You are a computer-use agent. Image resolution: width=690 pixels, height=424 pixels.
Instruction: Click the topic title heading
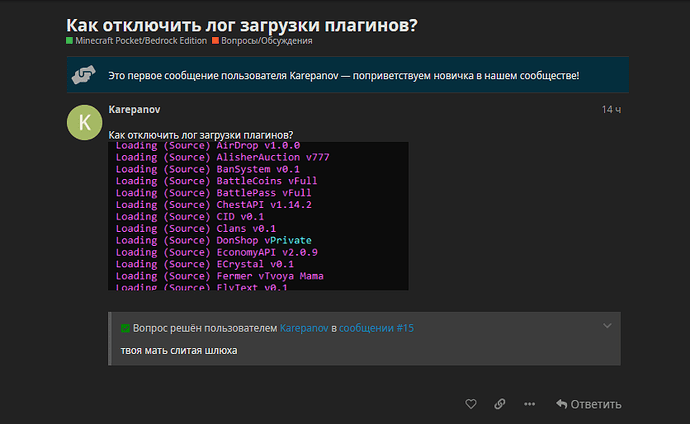[242, 25]
